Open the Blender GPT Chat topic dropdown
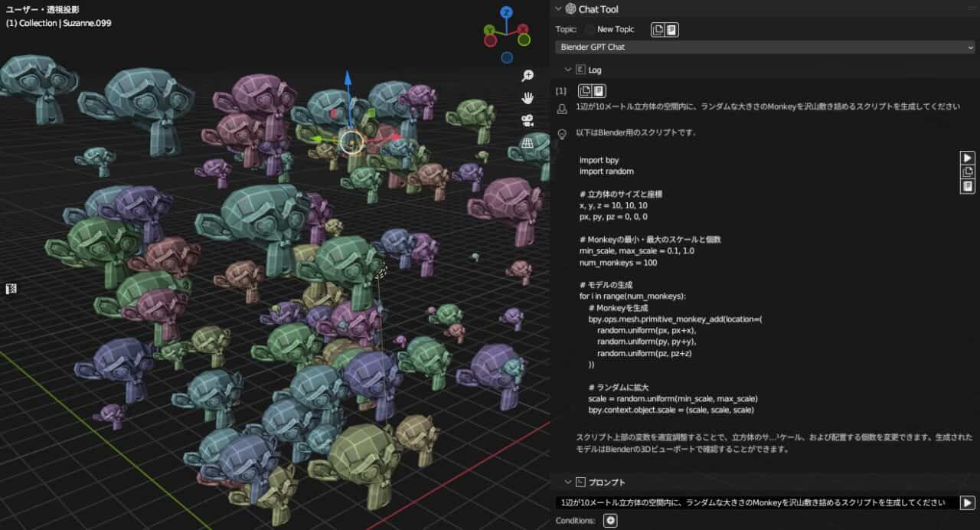The width and height of the screenshot is (980, 530). coord(766,47)
